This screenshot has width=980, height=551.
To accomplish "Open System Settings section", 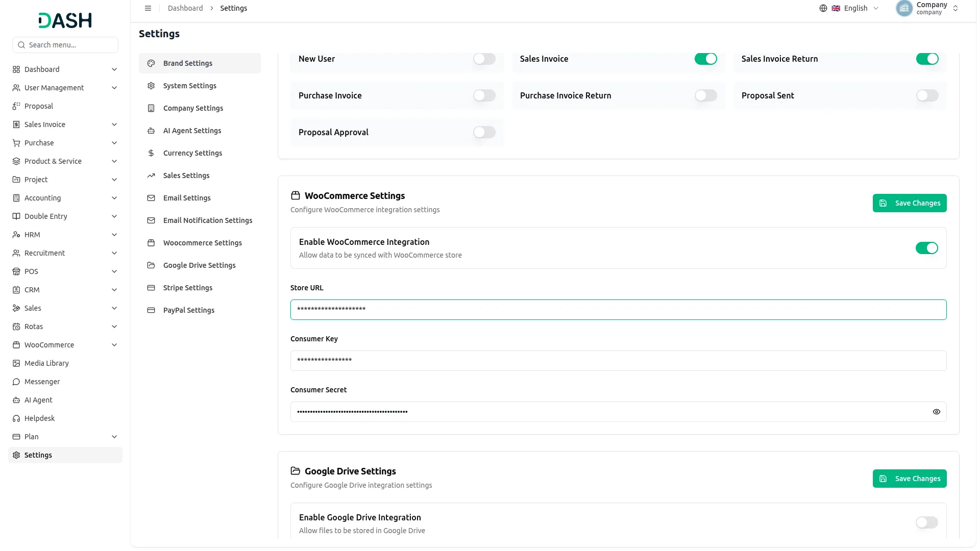I will tap(200, 86).
